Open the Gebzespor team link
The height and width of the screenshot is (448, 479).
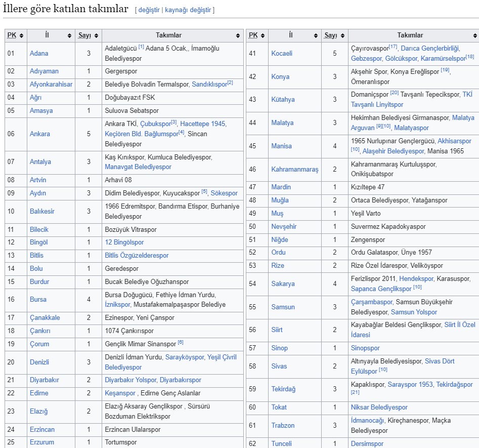point(366,58)
